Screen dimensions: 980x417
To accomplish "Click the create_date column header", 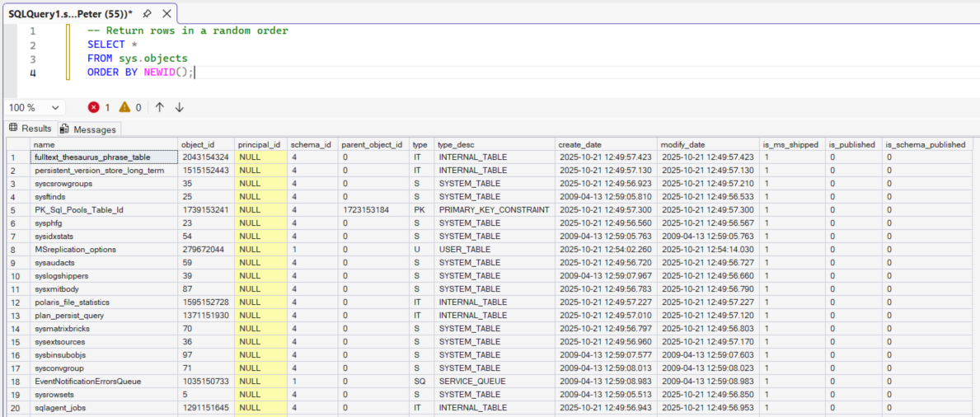I will pos(579,144).
